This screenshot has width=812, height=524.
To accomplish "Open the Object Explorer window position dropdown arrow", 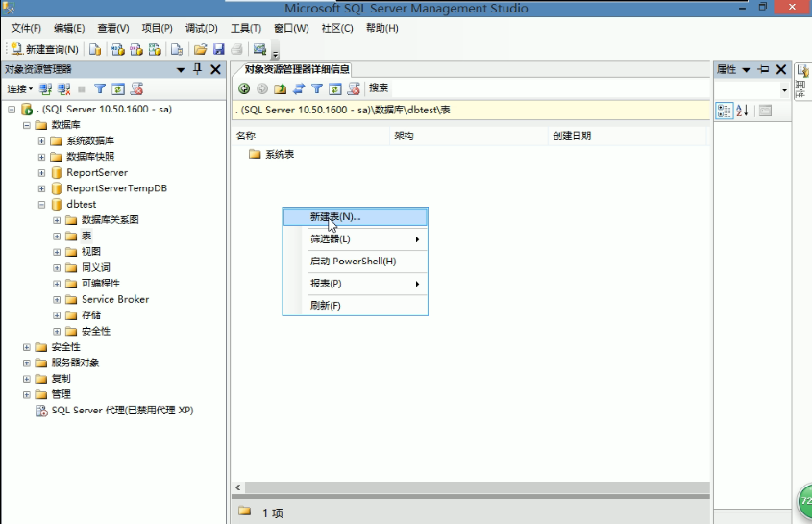I will coord(181,69).
